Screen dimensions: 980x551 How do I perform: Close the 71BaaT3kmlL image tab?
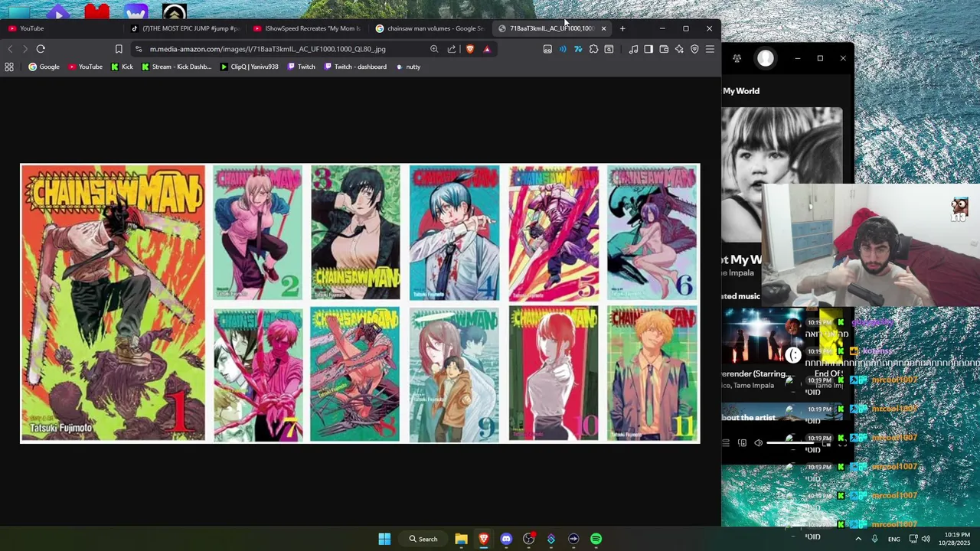pos(603,28)
